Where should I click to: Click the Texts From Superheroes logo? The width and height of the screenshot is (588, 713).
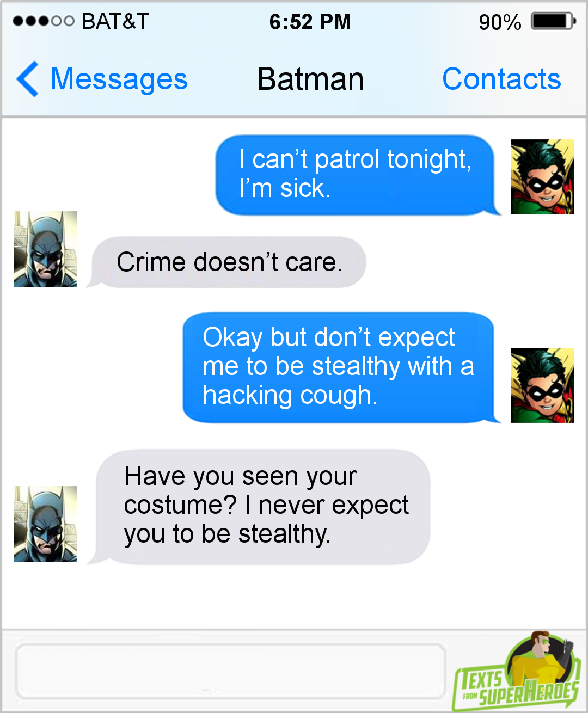click(x=516, y=673)
